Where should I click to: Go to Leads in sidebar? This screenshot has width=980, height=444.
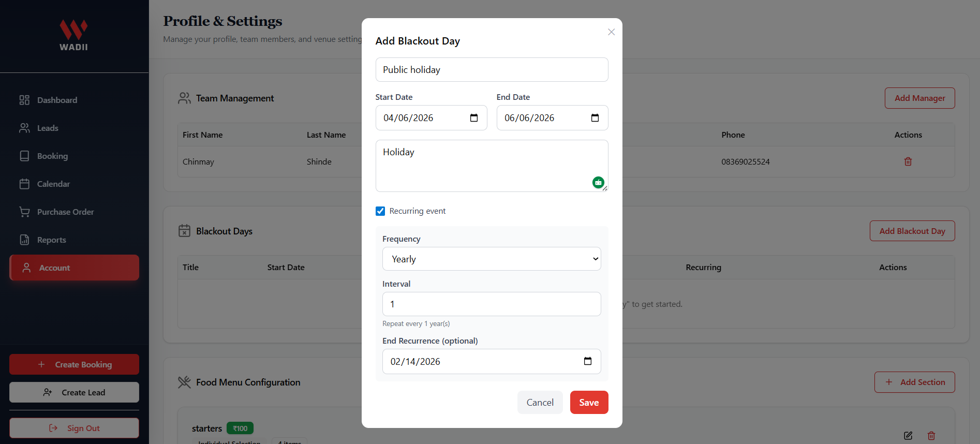pos(74,128)
